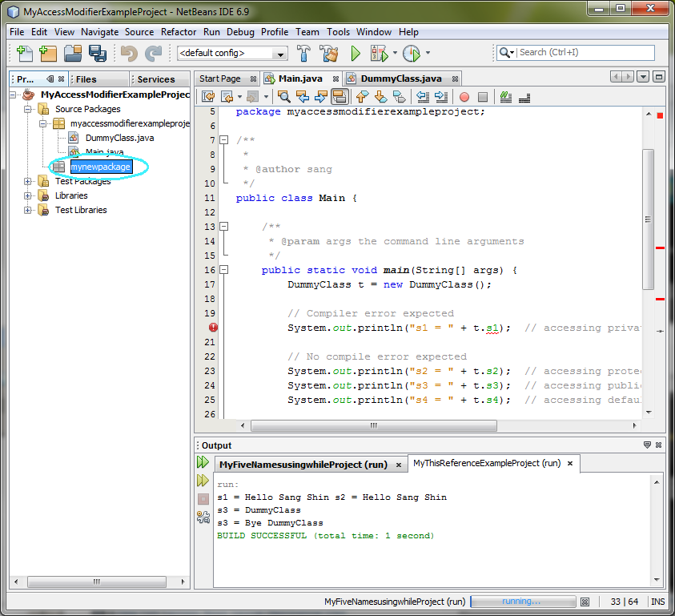The image size is (675, 616).
Task: Expand the Libraries node
Action: pyautogui.click(x=27, y=195)
